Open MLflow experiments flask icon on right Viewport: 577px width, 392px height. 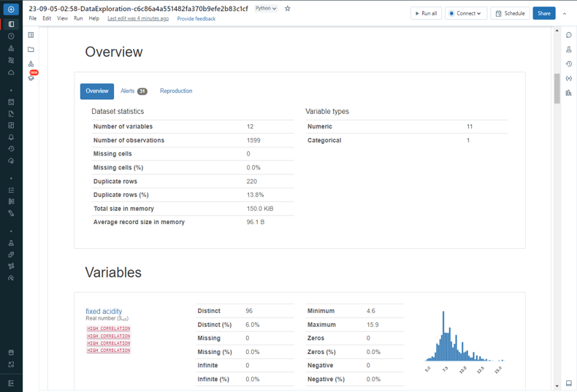click(x=569, y=50)
